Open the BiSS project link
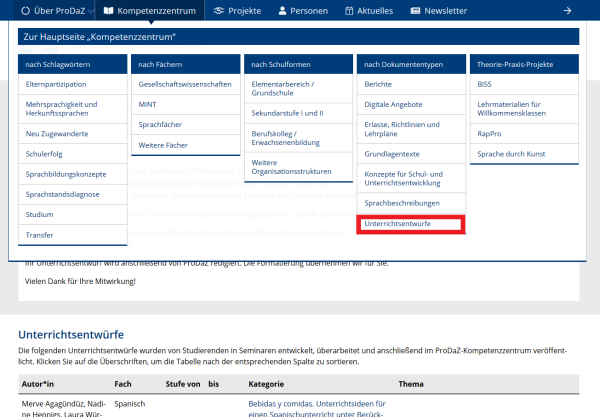Screen dimensions: 600x417 click(x=486, y=85)
